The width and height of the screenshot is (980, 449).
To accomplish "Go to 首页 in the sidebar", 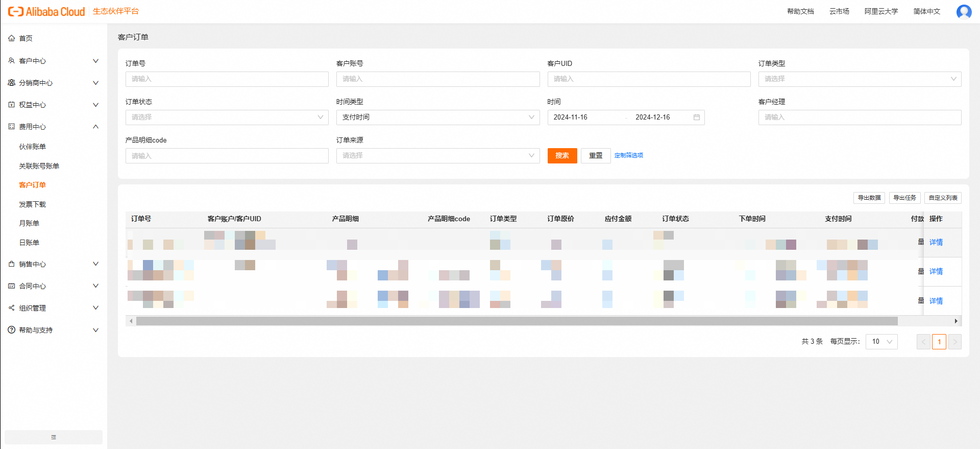I will [26, 38].
